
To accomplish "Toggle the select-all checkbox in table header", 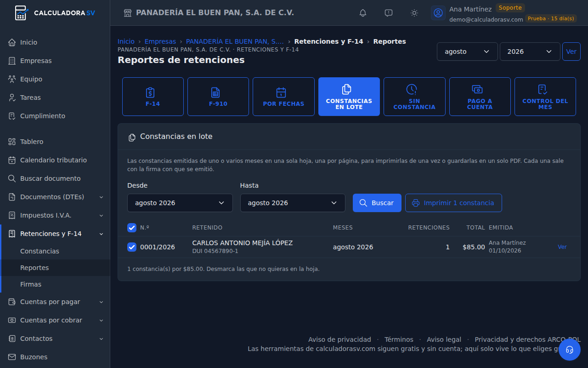I will click(x=132, y=228).
